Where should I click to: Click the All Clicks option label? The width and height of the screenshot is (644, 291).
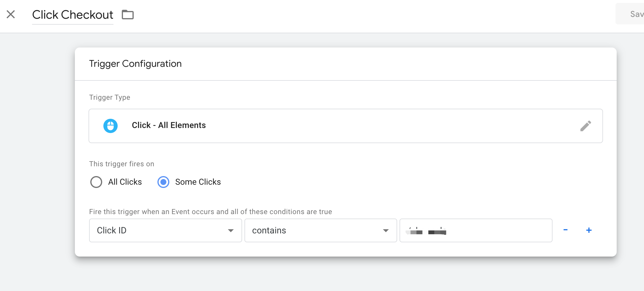tap(125, 182)
